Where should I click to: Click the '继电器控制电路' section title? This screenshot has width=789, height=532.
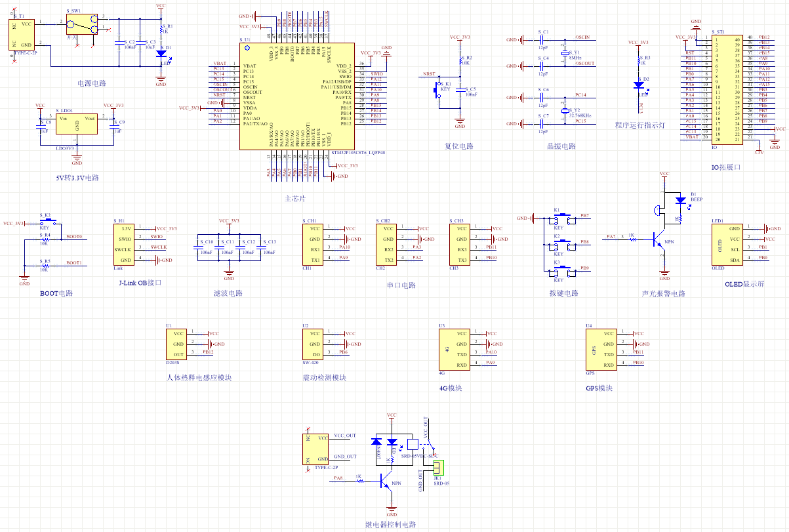pyautogui.click(x=390, y=524)
